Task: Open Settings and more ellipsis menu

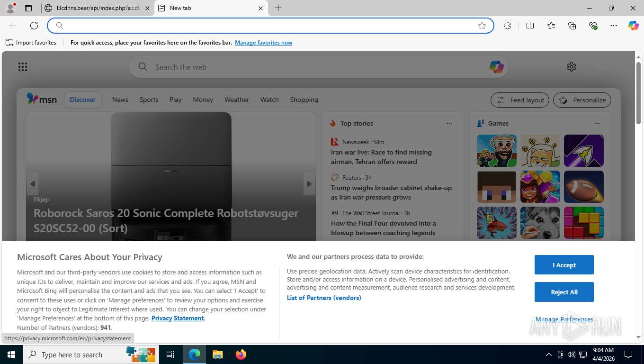Action: click(x=614, y=26)
